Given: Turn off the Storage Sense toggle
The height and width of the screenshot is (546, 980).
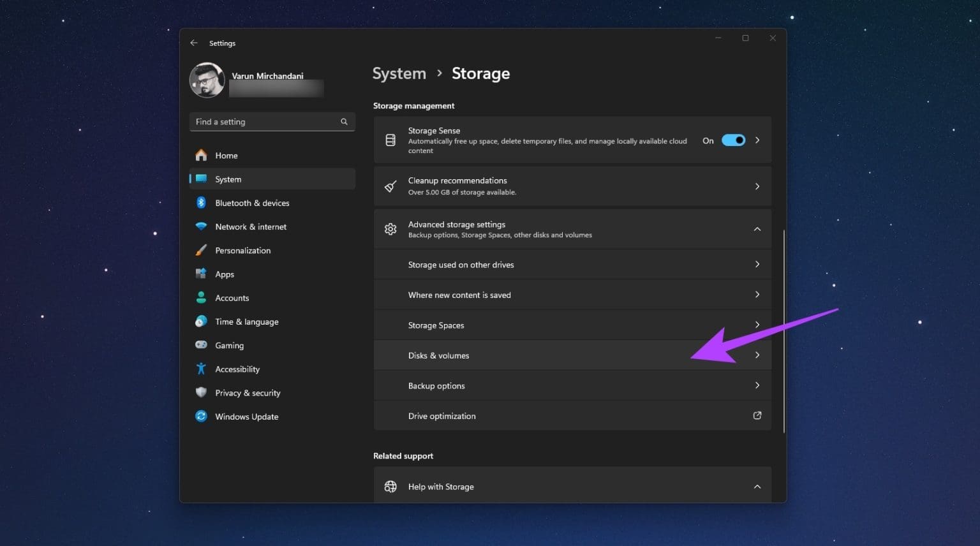Looking at the screenshot, I should click(x=732, y=140).
